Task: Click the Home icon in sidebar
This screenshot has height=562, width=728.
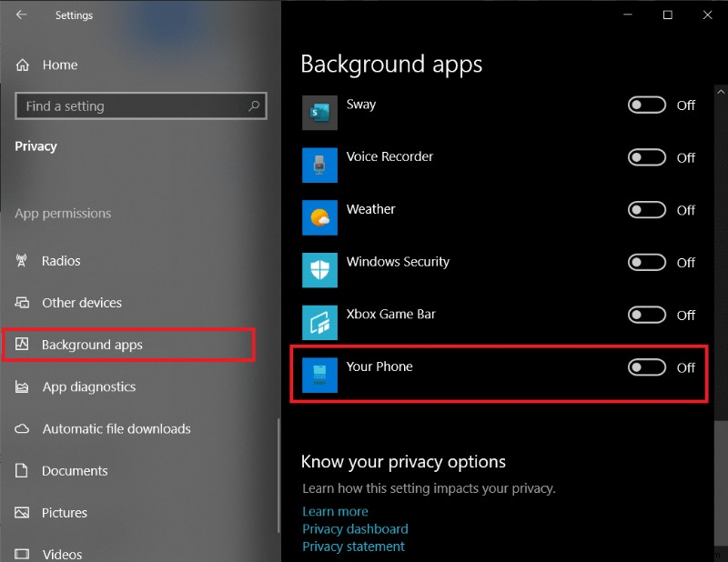Action: 22,65
